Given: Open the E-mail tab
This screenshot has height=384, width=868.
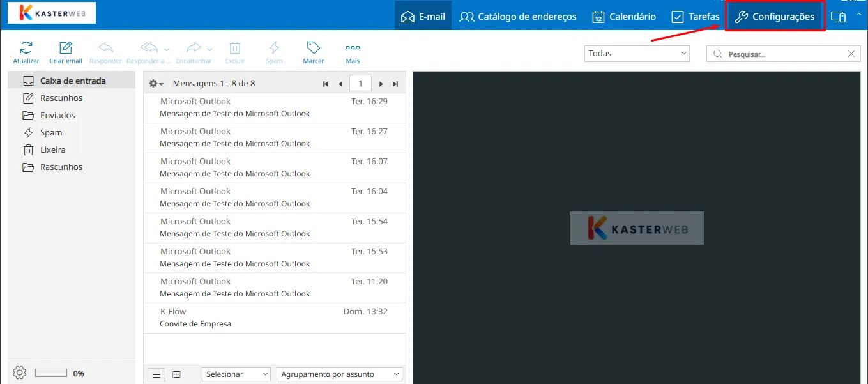Looking at the screenshot, I should pyautogui.click(x=423, y=17).
